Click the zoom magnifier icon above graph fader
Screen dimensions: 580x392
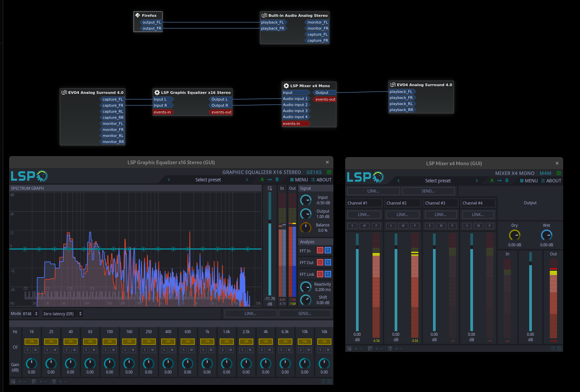click(x=270, y=188)
